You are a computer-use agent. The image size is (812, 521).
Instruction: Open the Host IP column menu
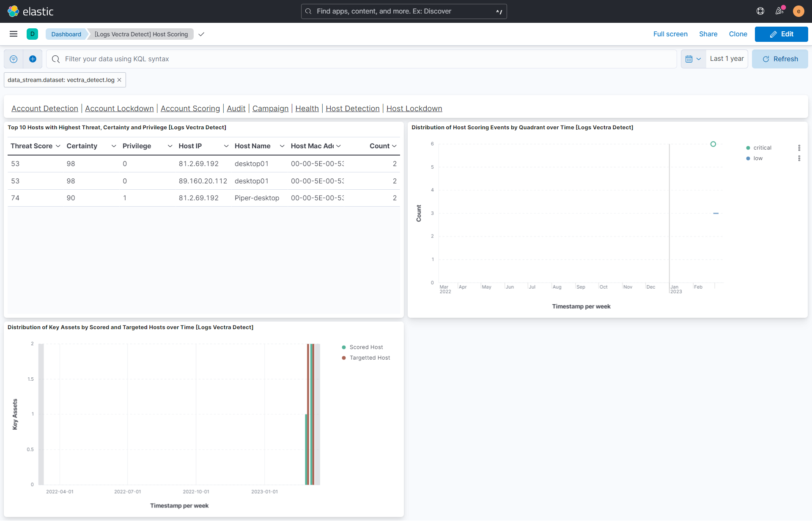point(226,146)
